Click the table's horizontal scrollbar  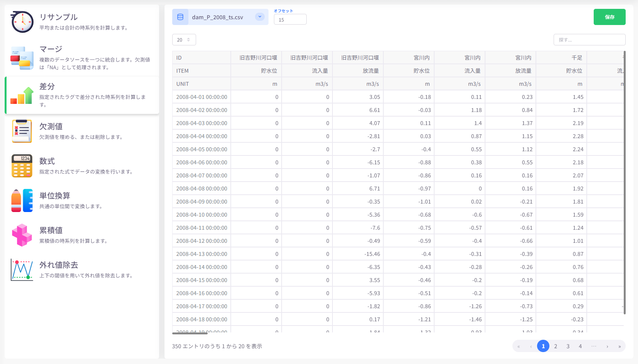(190, 333)
